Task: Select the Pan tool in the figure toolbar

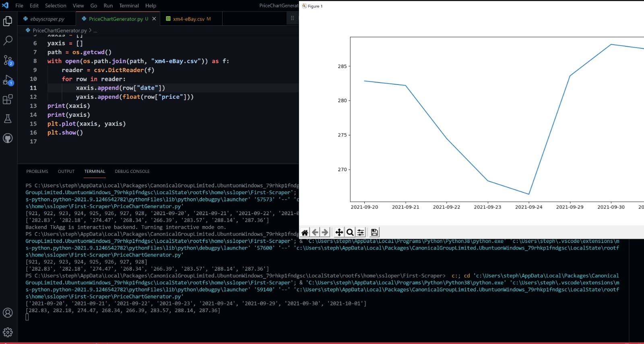Action: pyautogui.click(x=339, y=232)
